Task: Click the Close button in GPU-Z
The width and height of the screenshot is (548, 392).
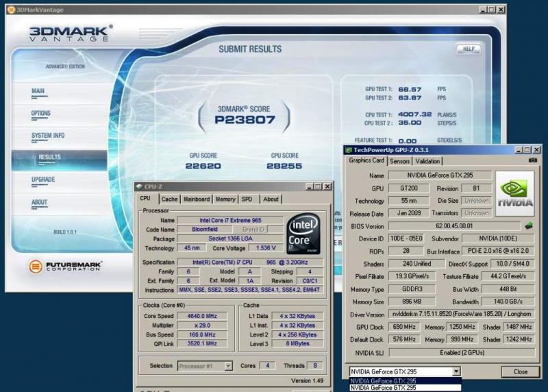Action: [x=521, y=371]
